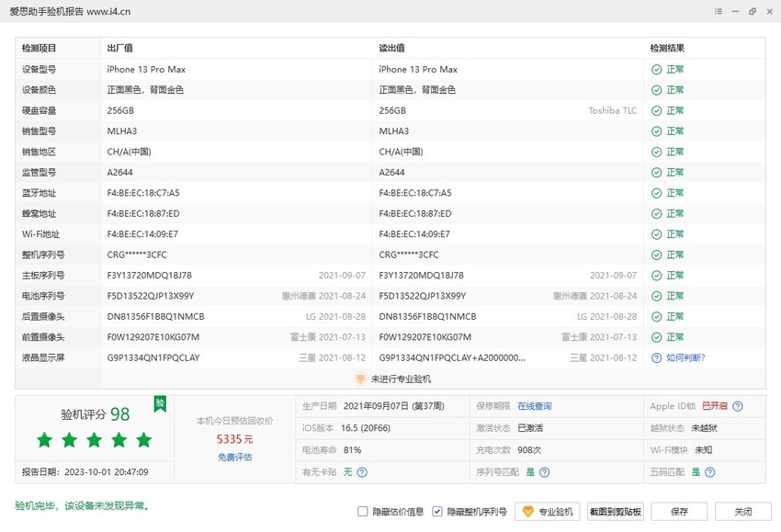Click the green check icon for 设备颜色
781x532 pixels.
[x=656, y=90]
